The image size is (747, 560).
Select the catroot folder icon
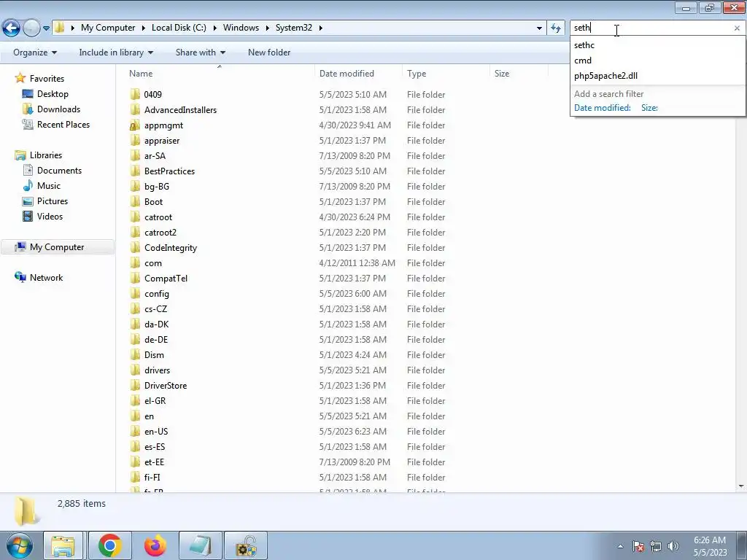point(135,217)
